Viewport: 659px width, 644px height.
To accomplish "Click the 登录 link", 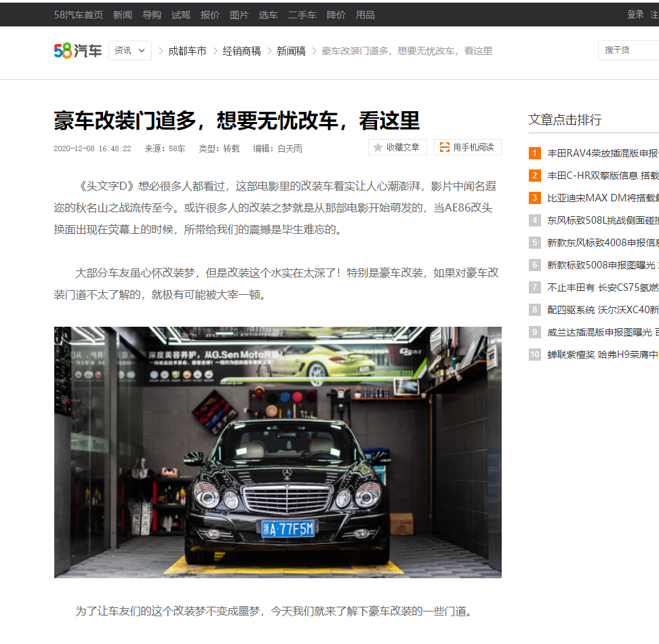I will tap(635, 15).
